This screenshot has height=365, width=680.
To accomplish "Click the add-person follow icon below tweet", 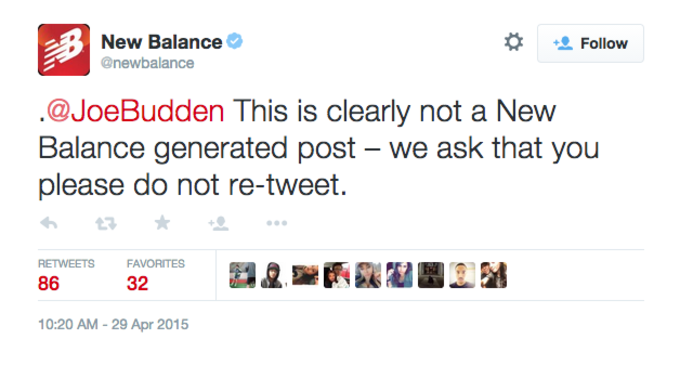I will click(x=218, y=223).
